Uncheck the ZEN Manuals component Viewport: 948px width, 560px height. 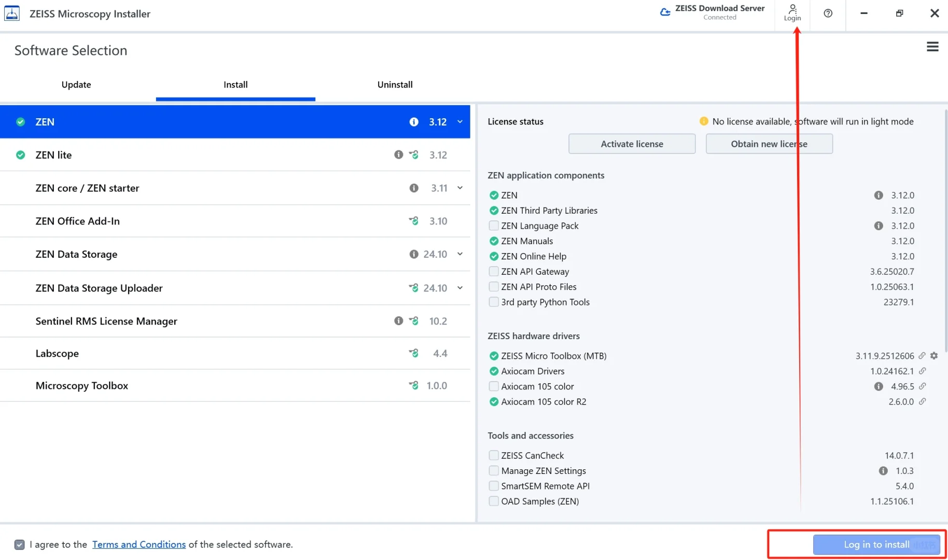point(494,241)
